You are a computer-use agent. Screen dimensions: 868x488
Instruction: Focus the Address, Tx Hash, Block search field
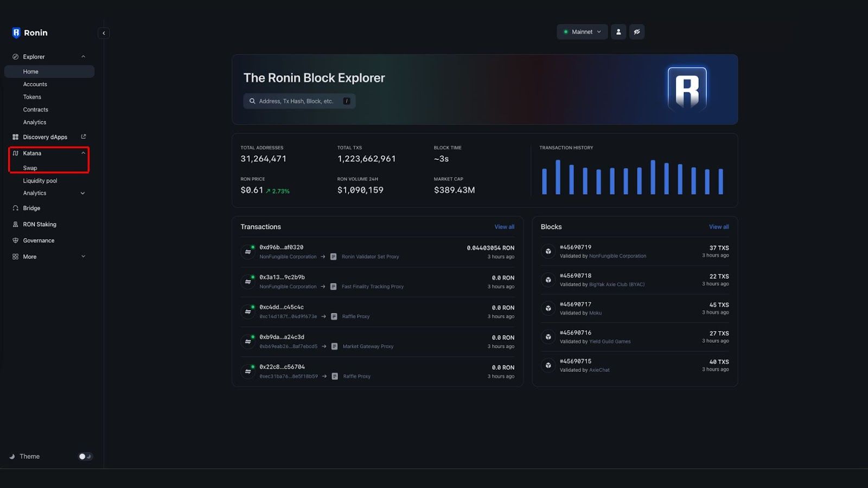coord(299,101)
